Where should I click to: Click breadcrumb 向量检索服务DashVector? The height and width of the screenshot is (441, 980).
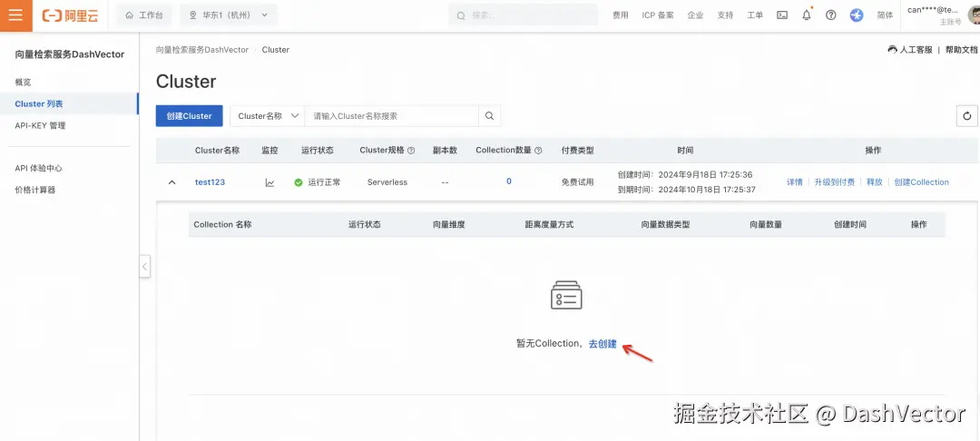pyautogui.click(x=201, y=49)
